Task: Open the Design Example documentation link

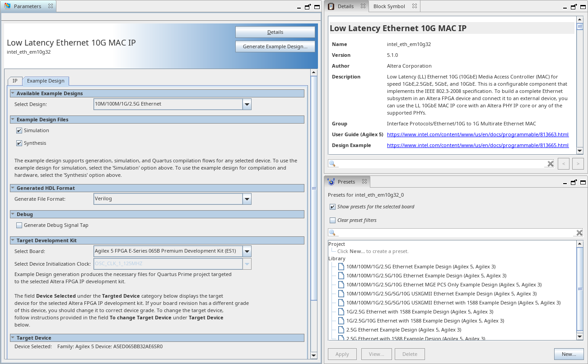Action: [478, 145]
